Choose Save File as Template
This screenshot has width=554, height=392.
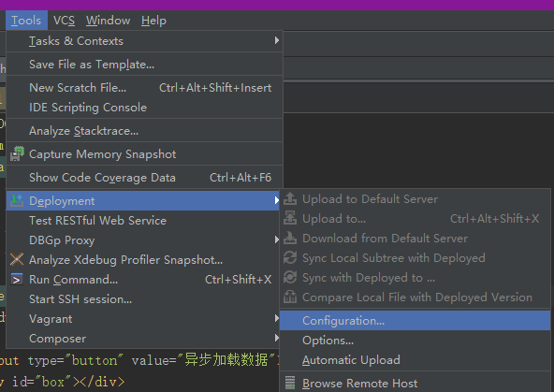coord(144,65)
